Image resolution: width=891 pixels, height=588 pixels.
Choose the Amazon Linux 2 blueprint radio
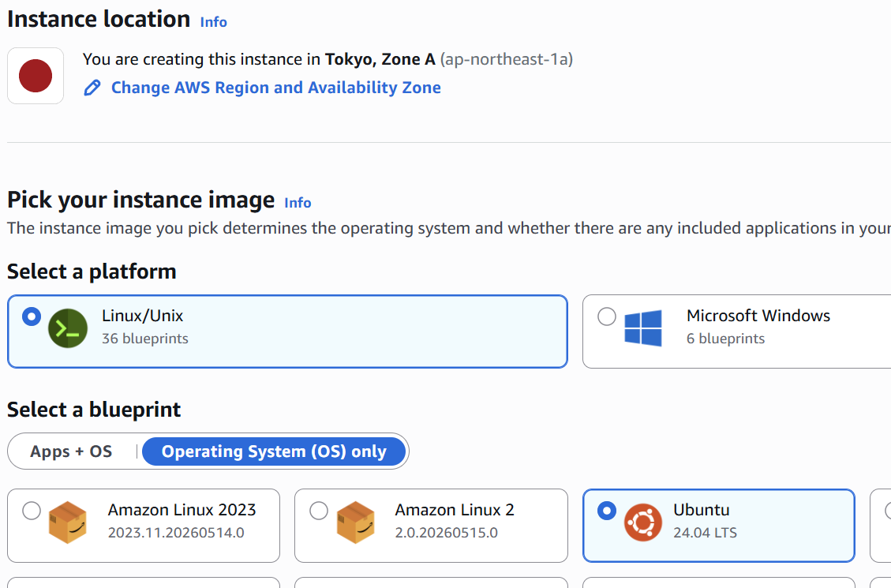click(319, 510)
